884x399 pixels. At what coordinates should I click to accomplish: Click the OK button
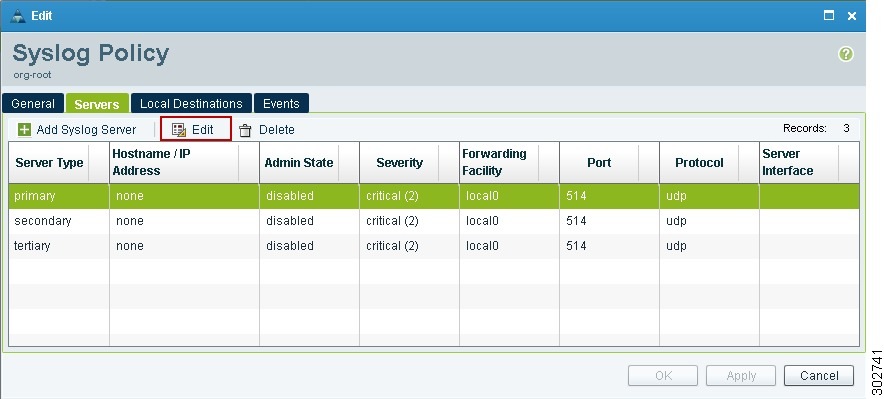point(663,375)
